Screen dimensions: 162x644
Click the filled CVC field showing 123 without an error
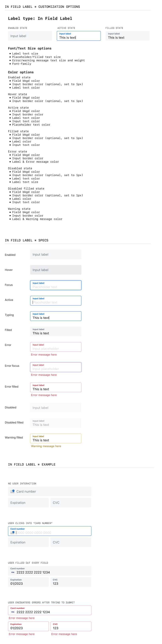tap(71, 582)
